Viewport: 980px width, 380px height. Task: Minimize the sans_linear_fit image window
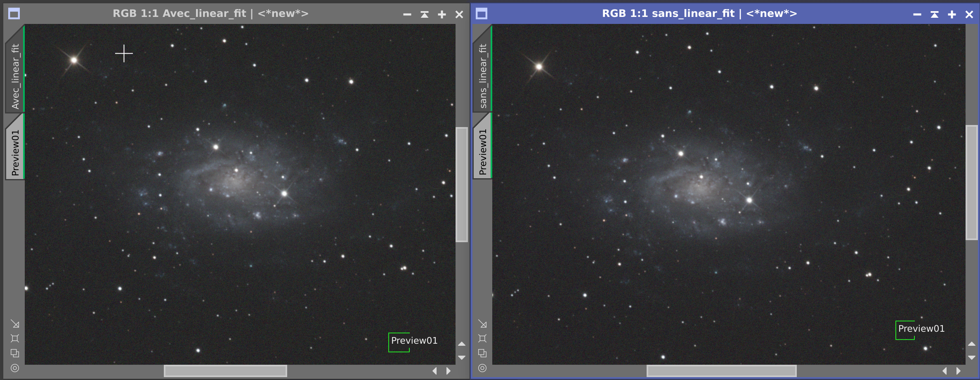click(x=917, y=14)
